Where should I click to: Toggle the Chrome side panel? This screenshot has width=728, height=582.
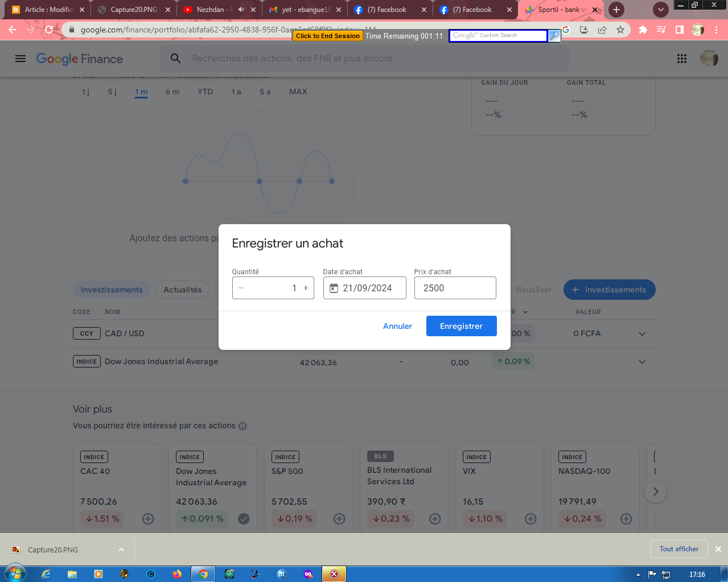(680, 30)
